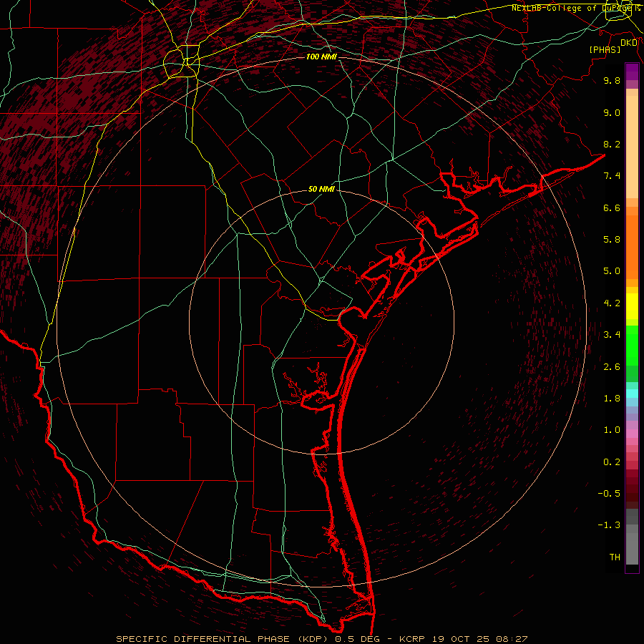This screenshot has width=644, height=644.
Task: Click the '19 OCT 25' date in caption
Action: pos(462,639)
